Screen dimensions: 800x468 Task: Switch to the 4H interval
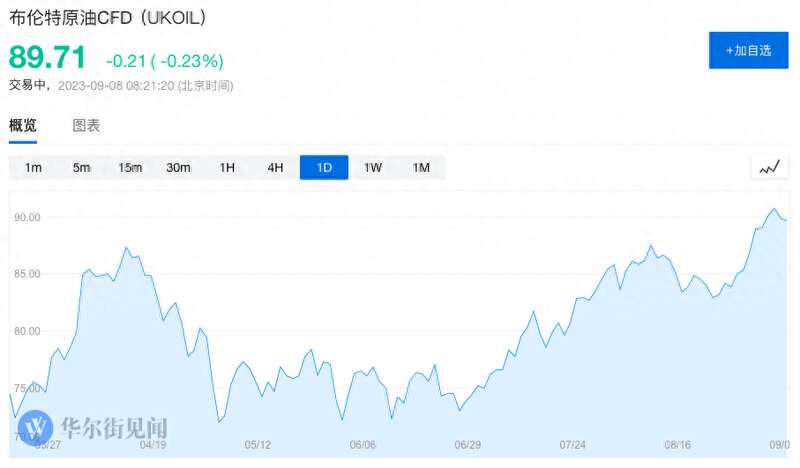click(x=276, y=167)
